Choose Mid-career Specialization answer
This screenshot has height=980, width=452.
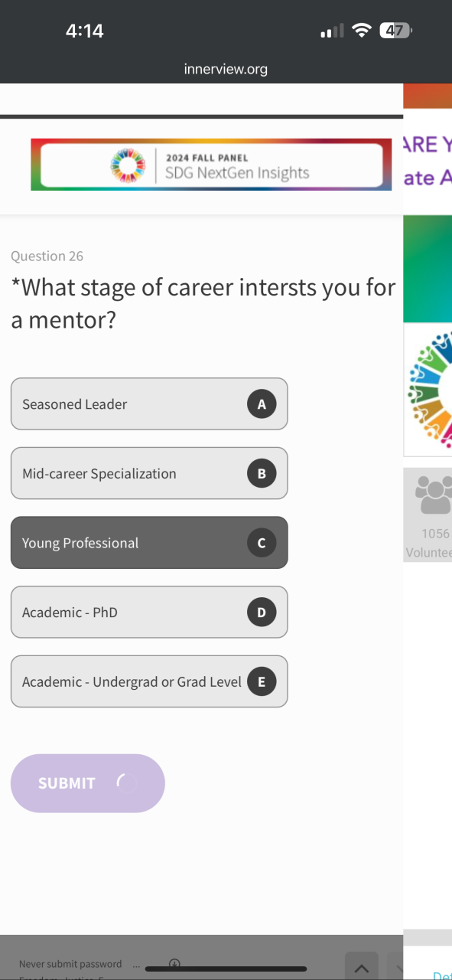click(149, 473)
